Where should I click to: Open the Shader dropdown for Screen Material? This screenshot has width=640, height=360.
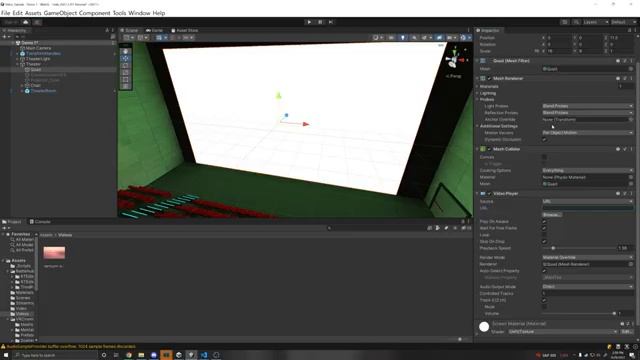(x=562, y=332)
